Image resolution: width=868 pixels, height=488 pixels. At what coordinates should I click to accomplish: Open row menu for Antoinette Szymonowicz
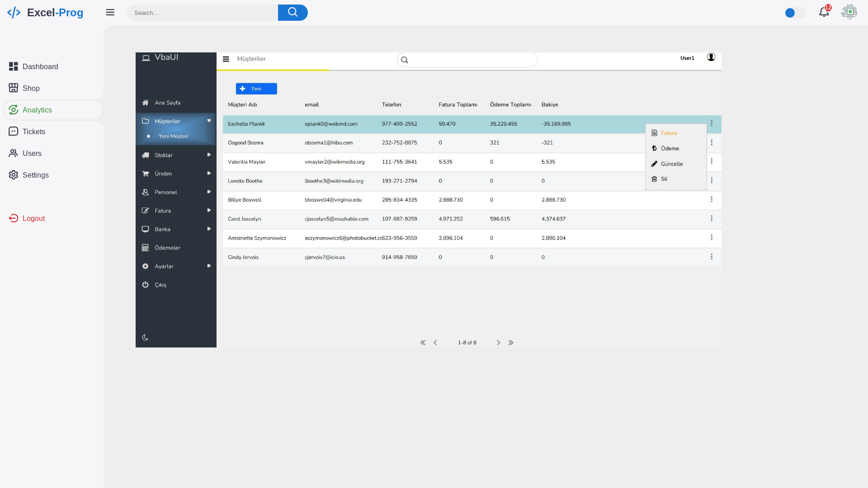[712, 237]
